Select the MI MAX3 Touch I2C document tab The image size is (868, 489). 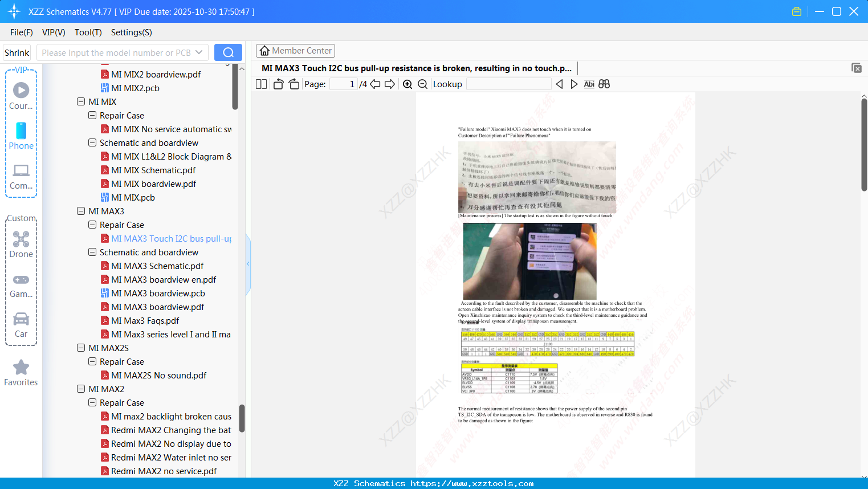click(x=417, y=68)
